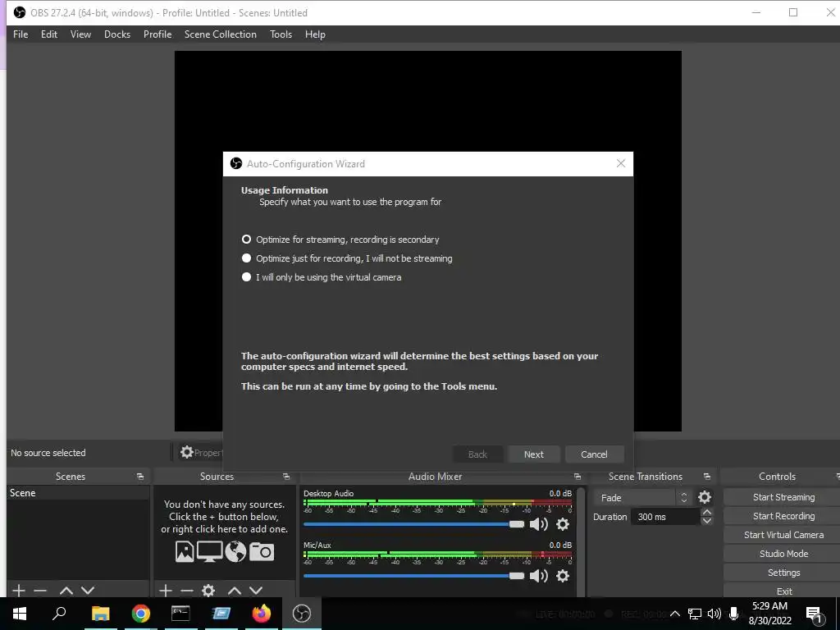This screenshot has width=840, height=630.
Task: Increase transition duration with up arrow
Action: point(706,512)
